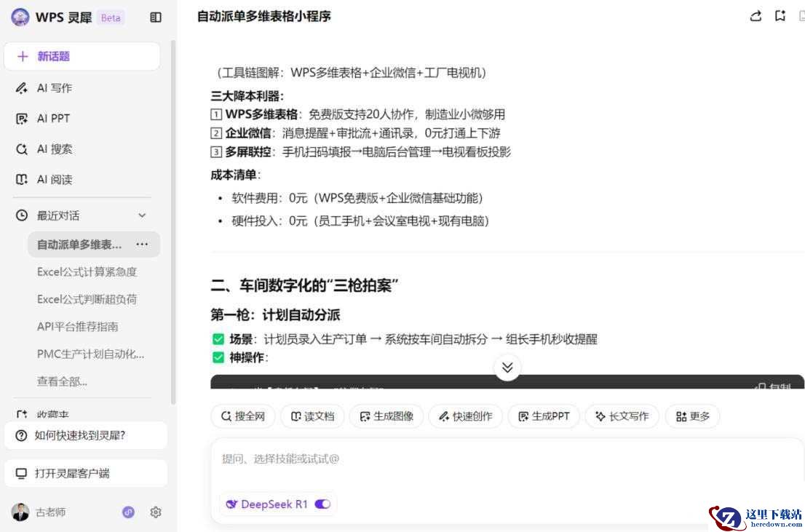The image size is (805, 532).
Task: Collapse the sidebar with the panel icon
Action: (156, 17)
